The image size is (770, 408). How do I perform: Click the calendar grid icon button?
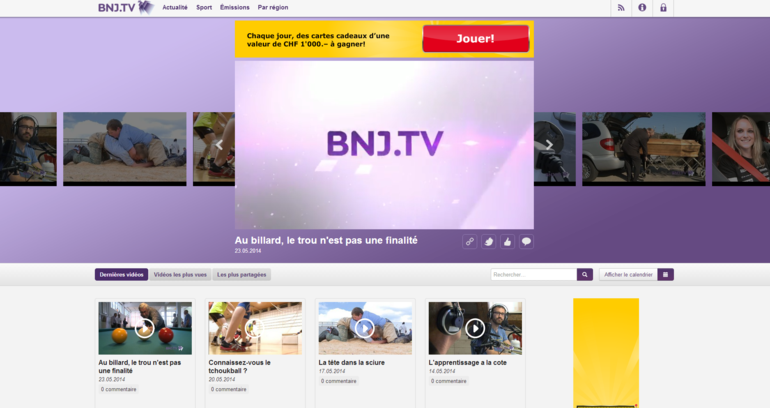(665, 274)
